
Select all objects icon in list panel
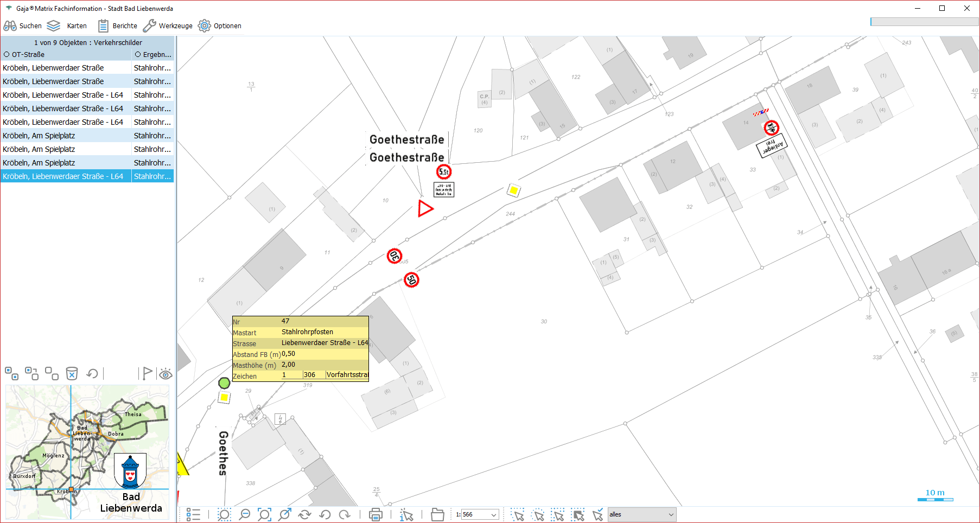pos(11,373)
